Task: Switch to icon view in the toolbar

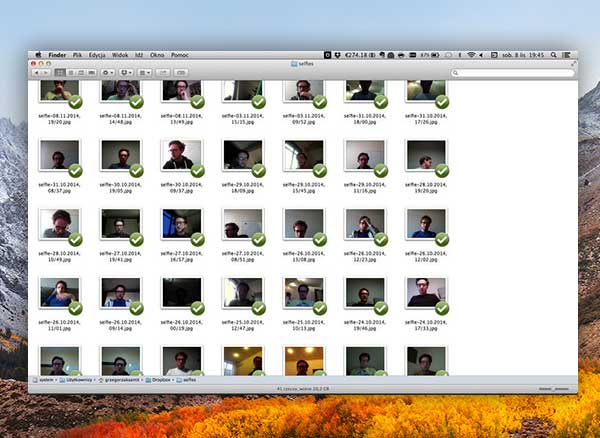Action: click(60, 73)
